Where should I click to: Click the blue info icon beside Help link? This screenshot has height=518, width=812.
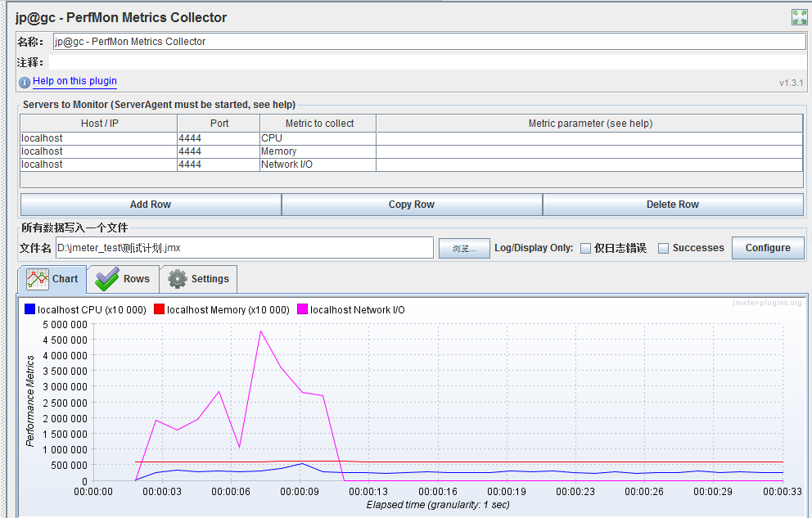[25, 83]
